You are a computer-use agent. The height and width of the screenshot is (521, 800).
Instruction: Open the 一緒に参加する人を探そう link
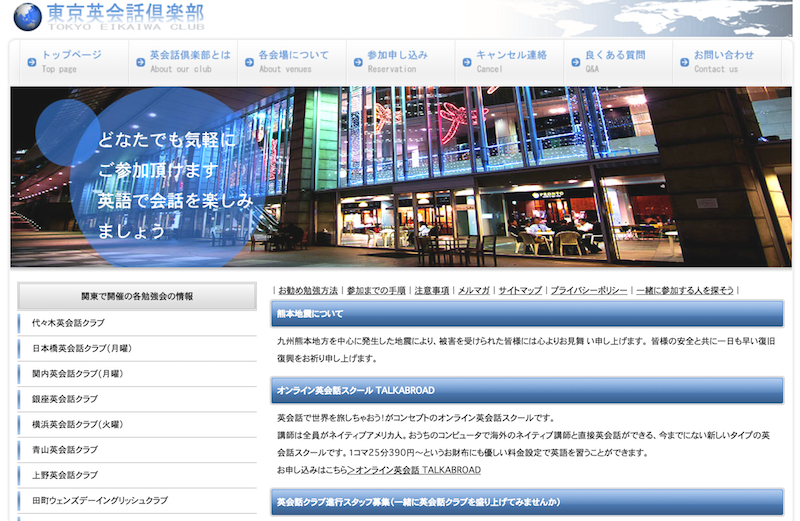pyautogui.click(x=685, y=290)
